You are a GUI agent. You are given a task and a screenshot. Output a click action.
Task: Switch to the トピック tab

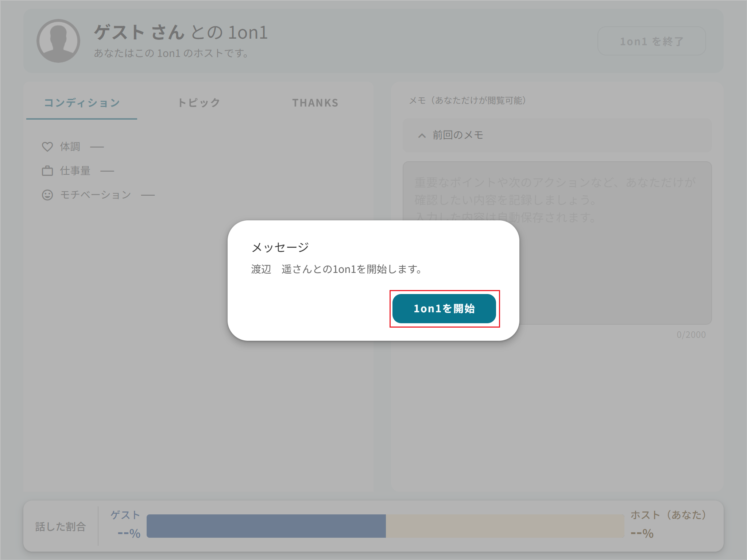[x=199, y=103]
